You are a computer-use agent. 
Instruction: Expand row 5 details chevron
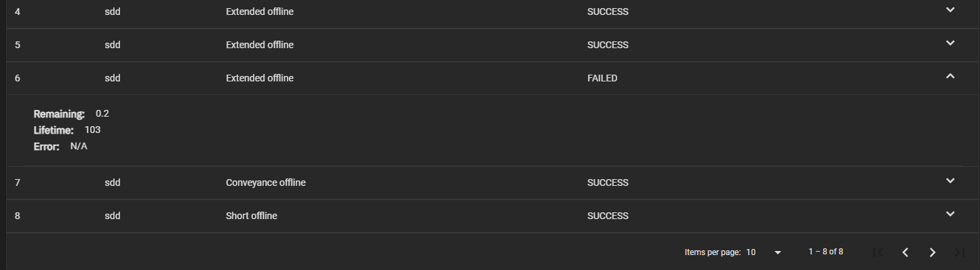coord(950,43)
